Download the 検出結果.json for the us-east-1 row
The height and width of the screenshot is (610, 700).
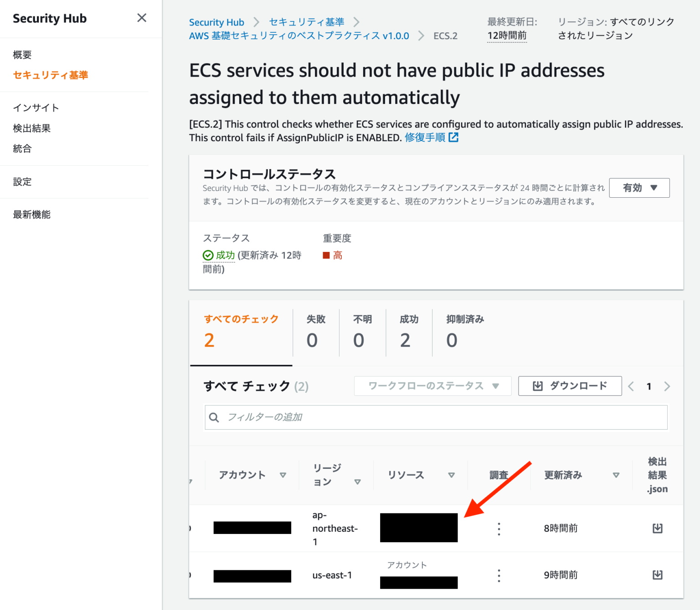[657, 574]
